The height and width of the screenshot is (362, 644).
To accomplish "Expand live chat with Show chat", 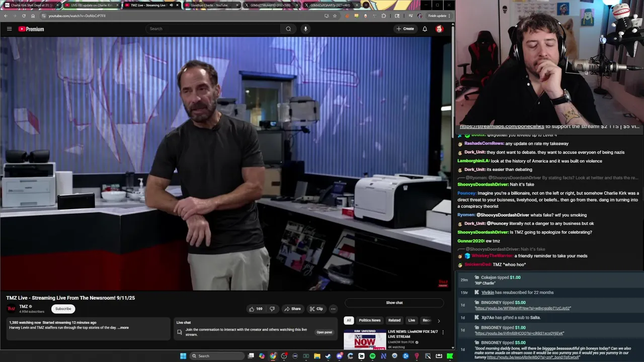I will click(x=394, y=303).
